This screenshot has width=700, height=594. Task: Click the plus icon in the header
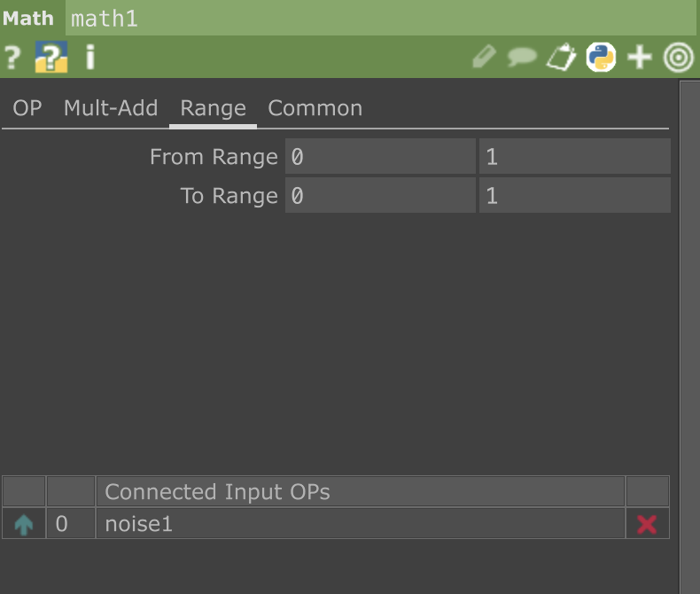[639, 59]
